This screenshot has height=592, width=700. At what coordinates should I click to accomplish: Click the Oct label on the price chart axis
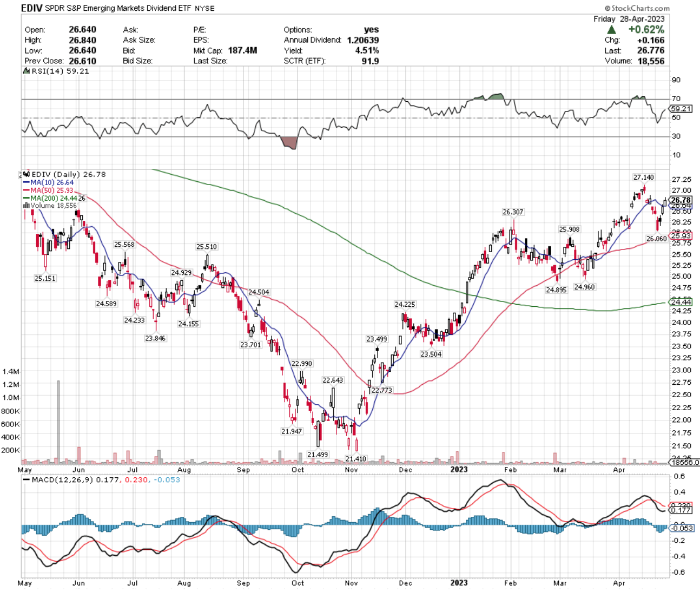point(298,470)
